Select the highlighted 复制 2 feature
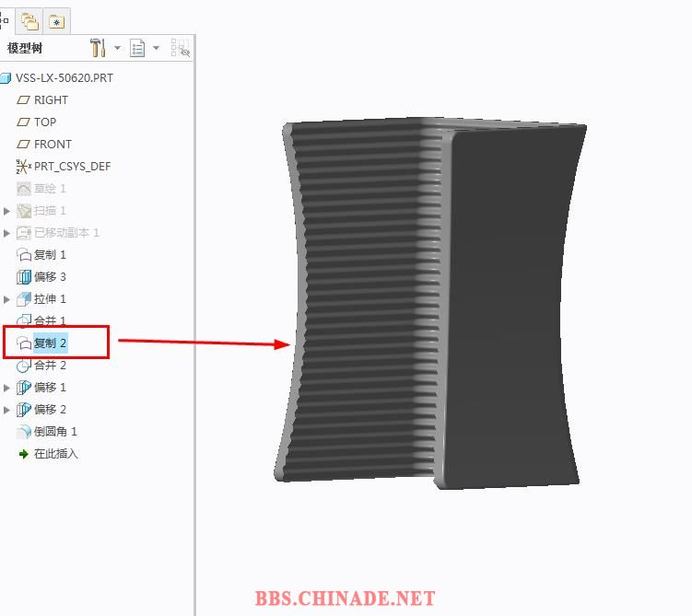Viewport: 692px width, 616px height. 51,343
